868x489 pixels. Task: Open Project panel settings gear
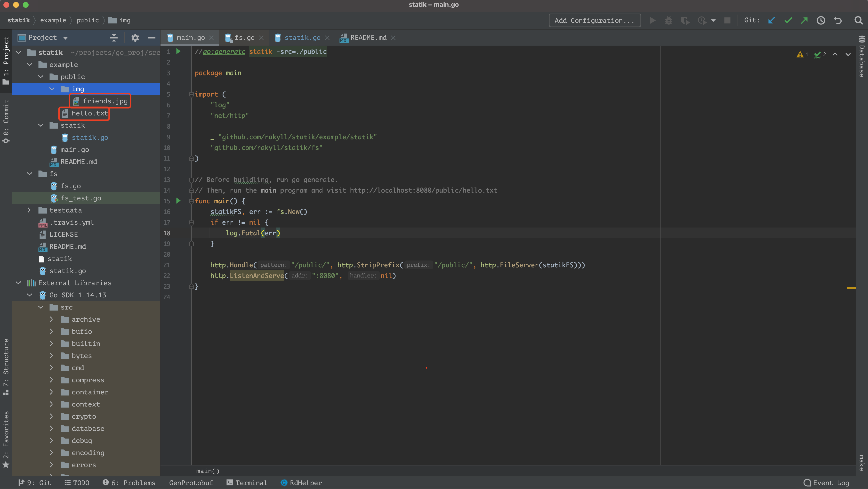135,38
